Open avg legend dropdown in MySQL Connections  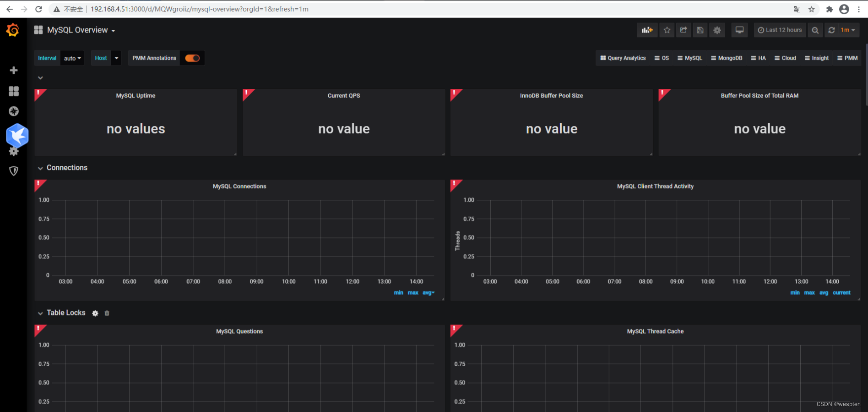pyautogui.click(x=429, y=292)
